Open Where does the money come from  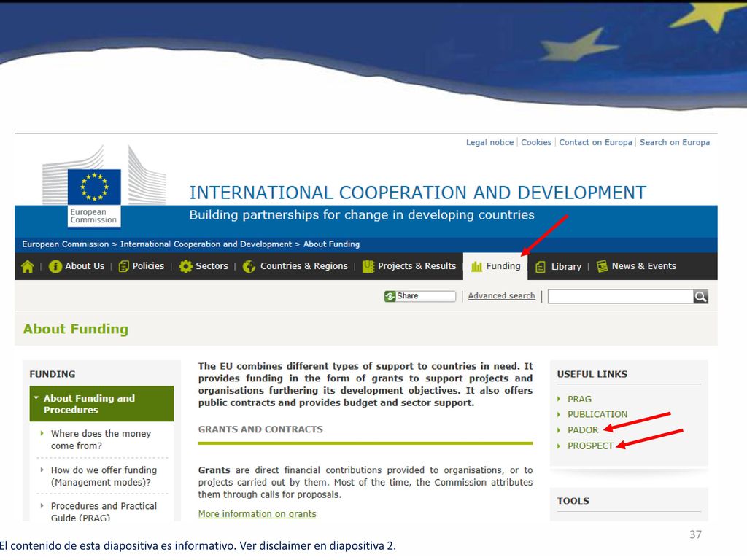click(101, 440)
